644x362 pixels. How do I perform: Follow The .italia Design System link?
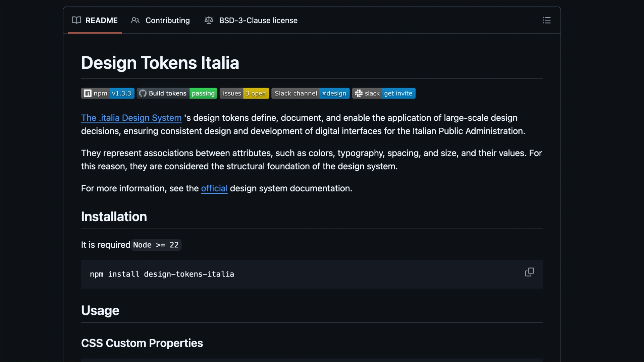131,118
